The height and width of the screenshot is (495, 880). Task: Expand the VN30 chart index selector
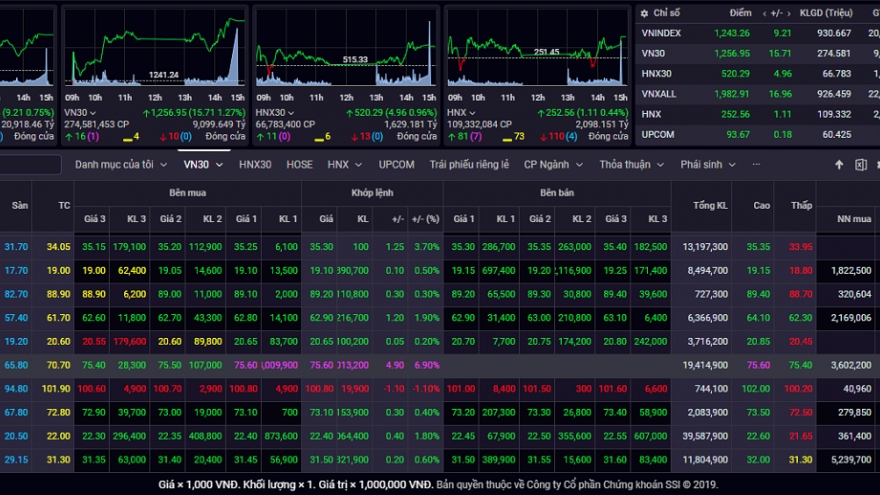pyautogui.click(x=95, y=113)
